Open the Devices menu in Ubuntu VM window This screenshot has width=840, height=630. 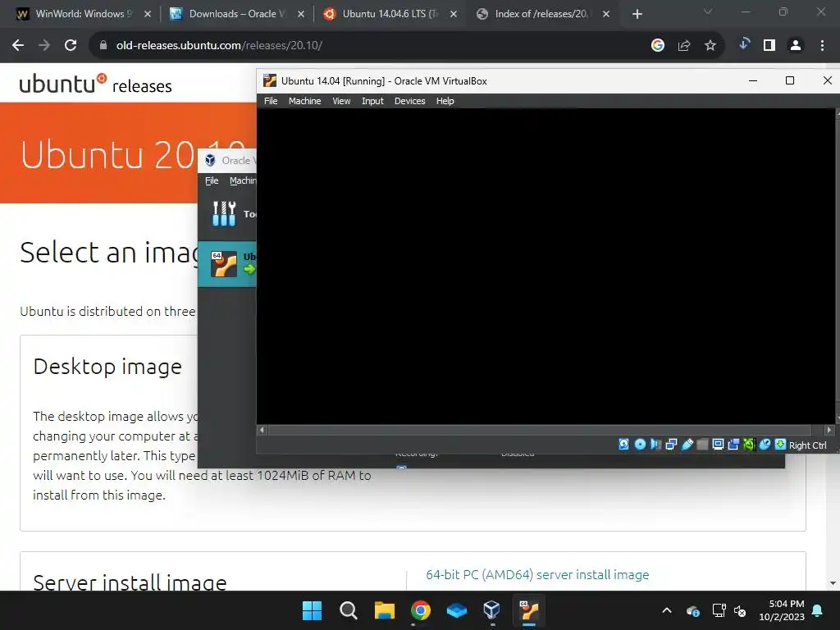click(410, 101)
